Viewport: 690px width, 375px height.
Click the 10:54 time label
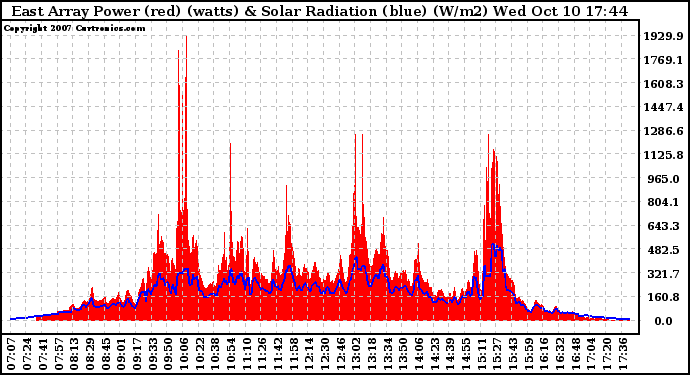point(231,354)
